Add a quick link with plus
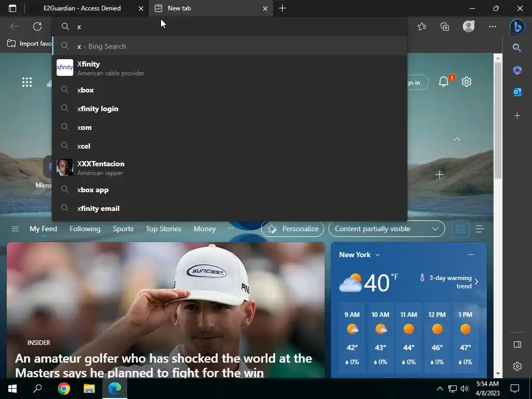This screenshot has width=532, height=399. pos(440,175)
